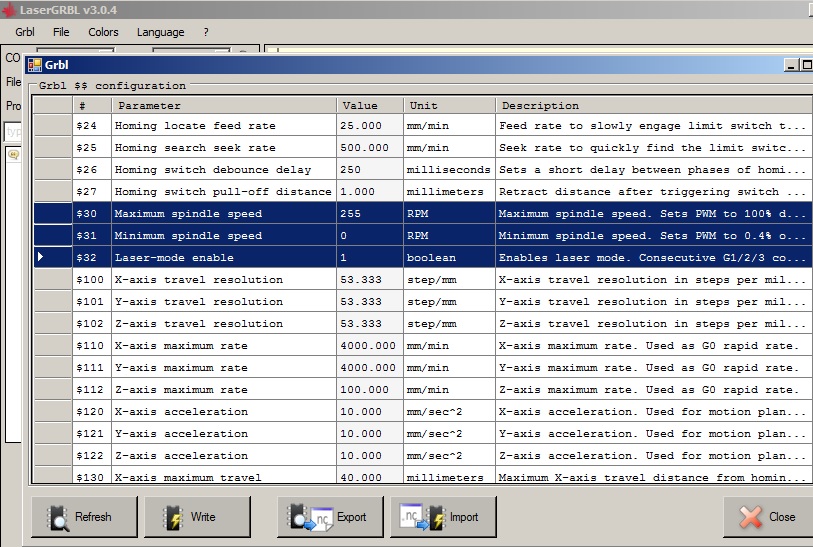Screen dimensions: 813x547
Task: Click the LaserGRBL app logo icon
Action: (x=8, y=10)
